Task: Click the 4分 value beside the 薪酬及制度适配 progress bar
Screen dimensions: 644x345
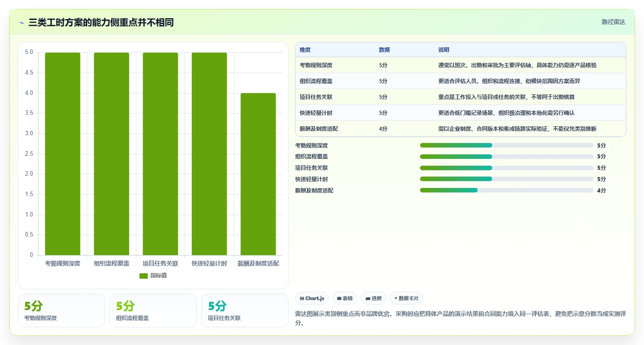Action: 601,191
